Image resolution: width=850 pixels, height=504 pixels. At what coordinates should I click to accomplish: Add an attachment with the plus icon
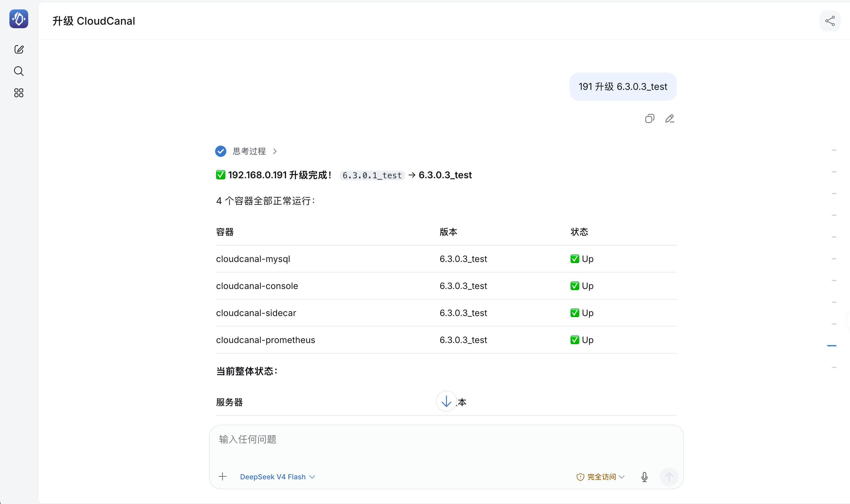click(222, 476)
